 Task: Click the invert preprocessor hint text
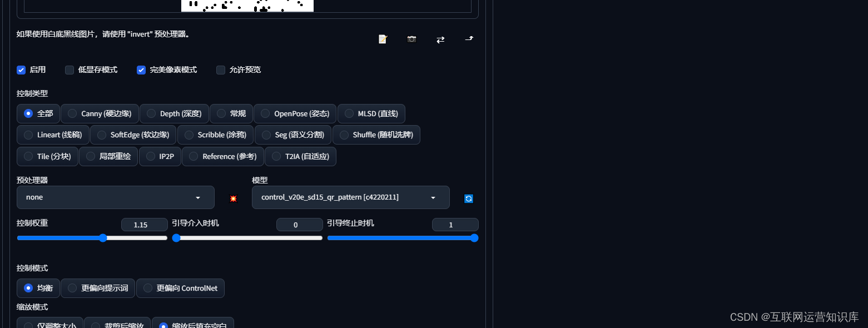[104, 34]
